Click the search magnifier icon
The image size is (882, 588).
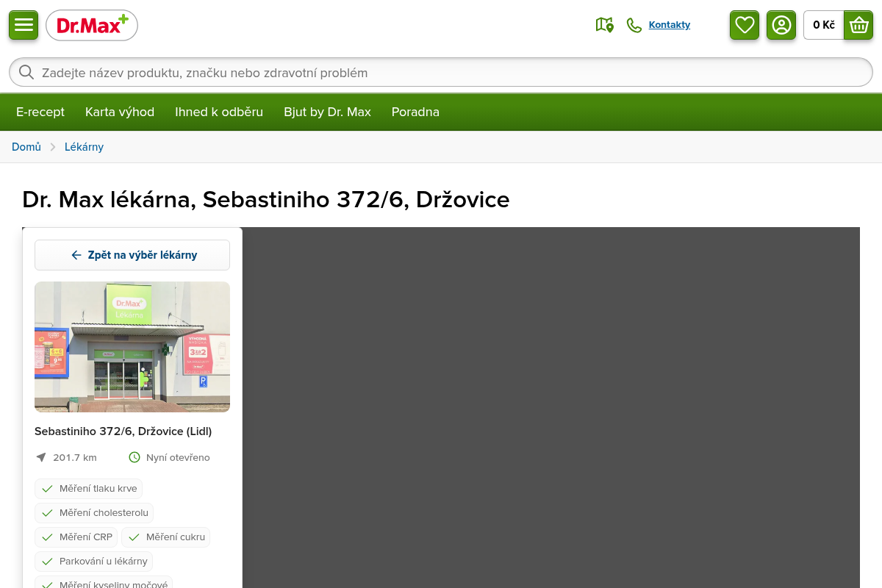(26, 72)
